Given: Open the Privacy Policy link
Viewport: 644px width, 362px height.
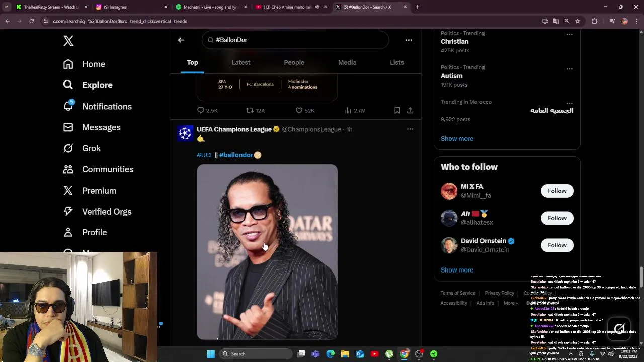Looking at the screenshot, I should coord(499,293).
